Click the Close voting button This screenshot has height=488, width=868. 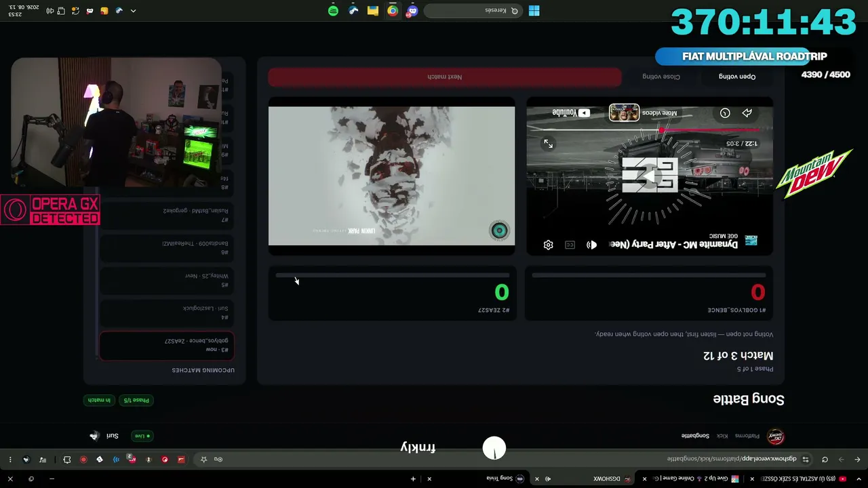click(x=661, y=77)
